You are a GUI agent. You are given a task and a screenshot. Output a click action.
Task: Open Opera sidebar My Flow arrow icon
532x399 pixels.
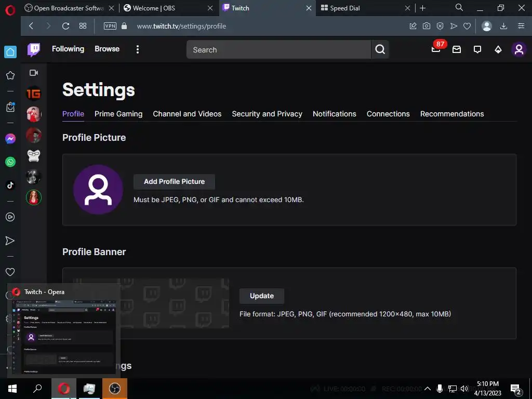10,241
